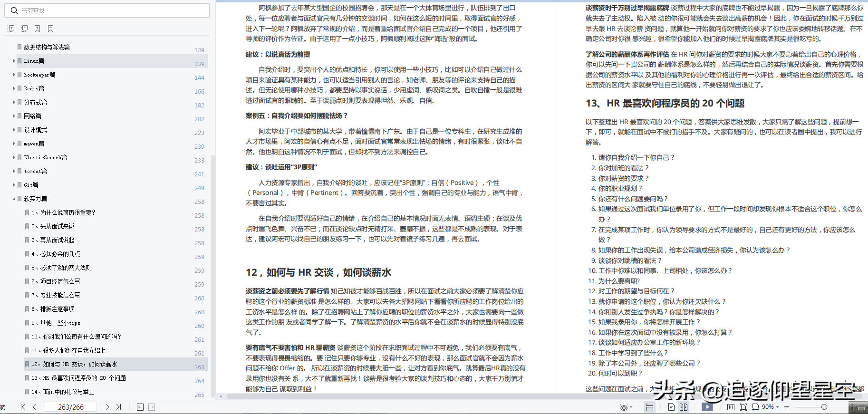The width and height of the screenshot is (868, 414).
Task: Click the magnifier icon in bookmark search
Action: pyautogui.click(x=14, y=10)
